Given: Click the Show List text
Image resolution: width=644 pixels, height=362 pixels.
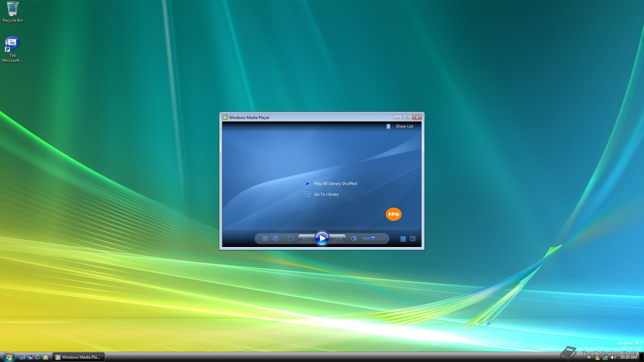Looking at the screenshot, I should (405, 126).
